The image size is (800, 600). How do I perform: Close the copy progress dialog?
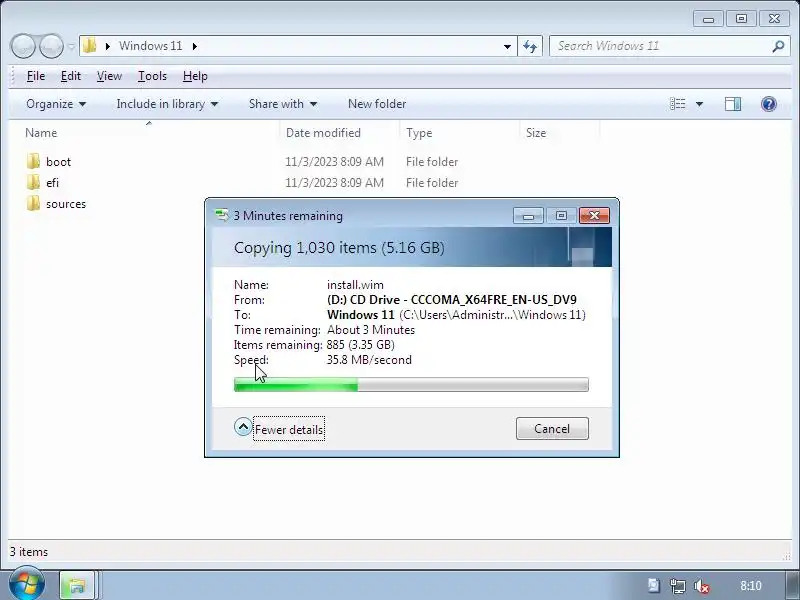pos(594,216)
